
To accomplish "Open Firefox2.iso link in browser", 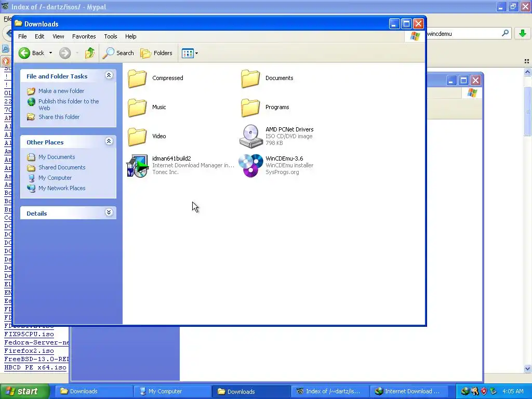I will coord(29,351).
